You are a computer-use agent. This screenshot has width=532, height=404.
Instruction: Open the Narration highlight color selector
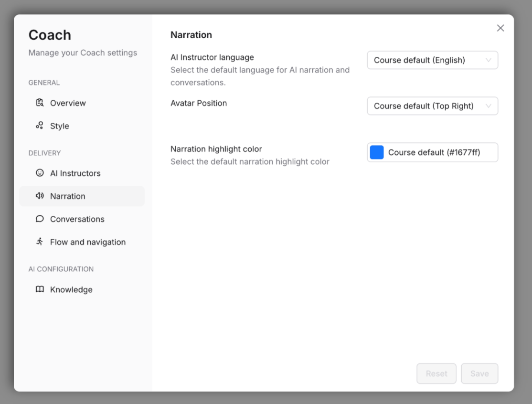click(432, 152)
